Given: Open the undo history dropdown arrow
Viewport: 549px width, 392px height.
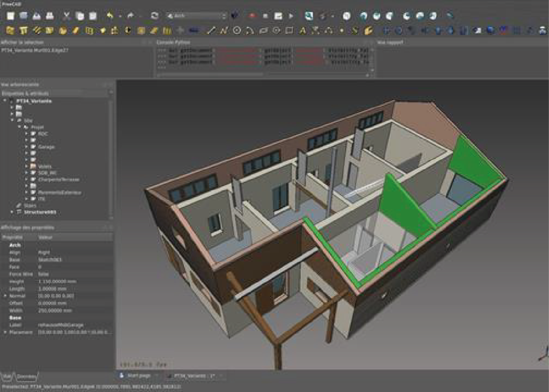Looking at the screenshot, I should pyautogui.click(x=120, y=16).
